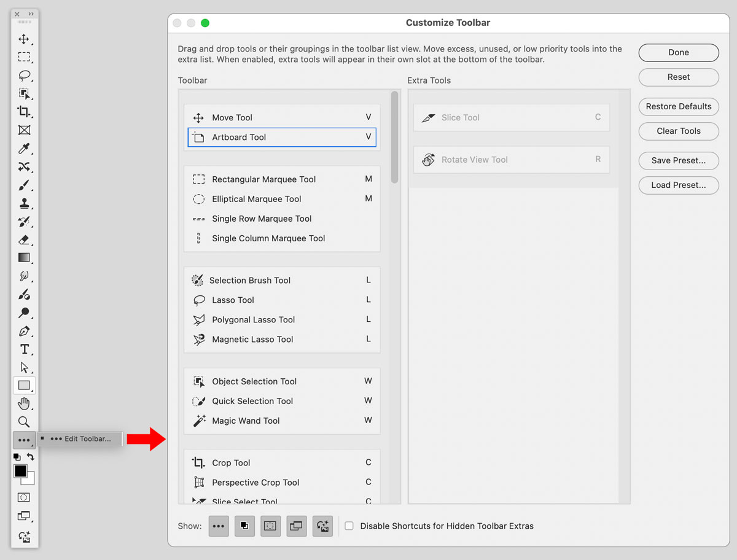The height and width of the screenshot is (560, 737).
Task: Click the Restore Defaults button
Action: (678, 106)
